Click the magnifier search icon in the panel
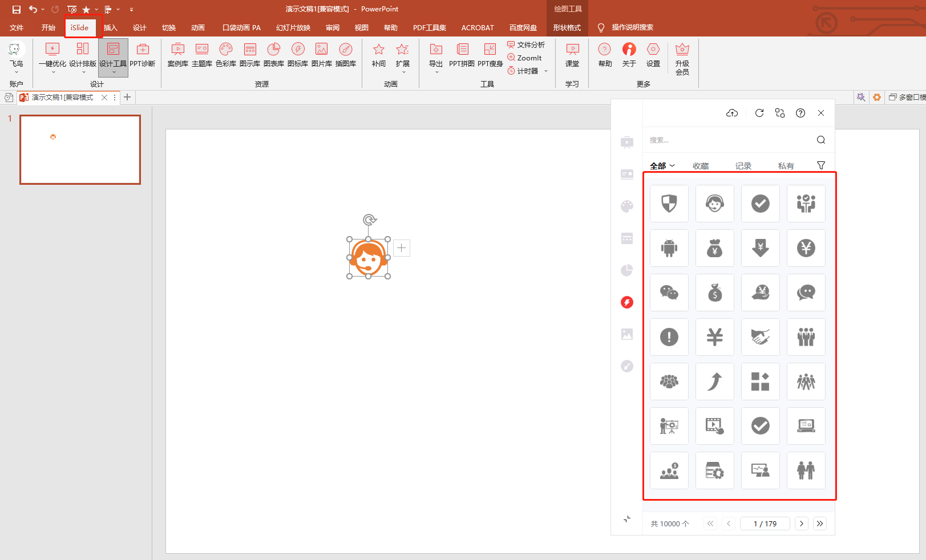 click(x=821, y=140)
